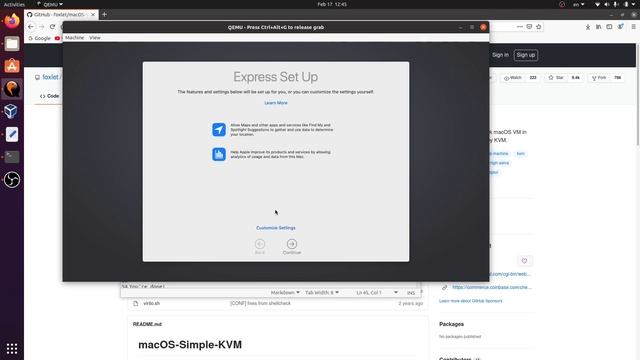
Task: Fork the repository on GitHub
Action: pyautogui.click(x=599, y=78)
